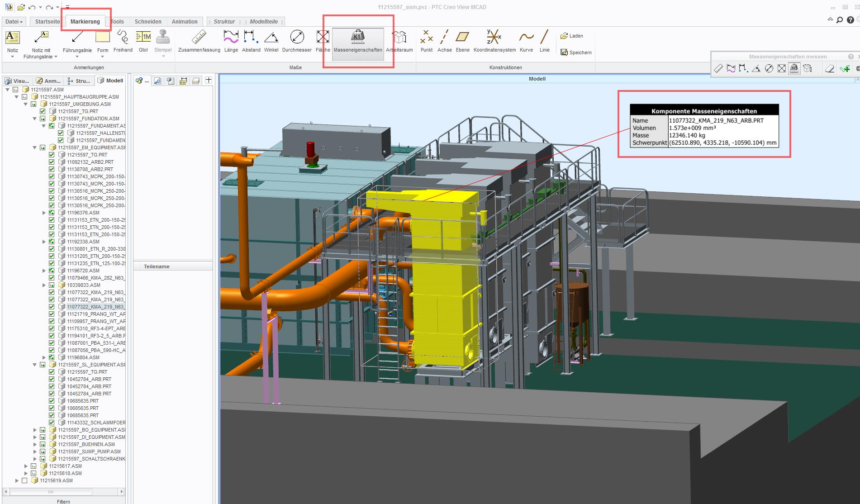
Task: Open the Datei menu dropdown
Action: click(x=14, y=22)
